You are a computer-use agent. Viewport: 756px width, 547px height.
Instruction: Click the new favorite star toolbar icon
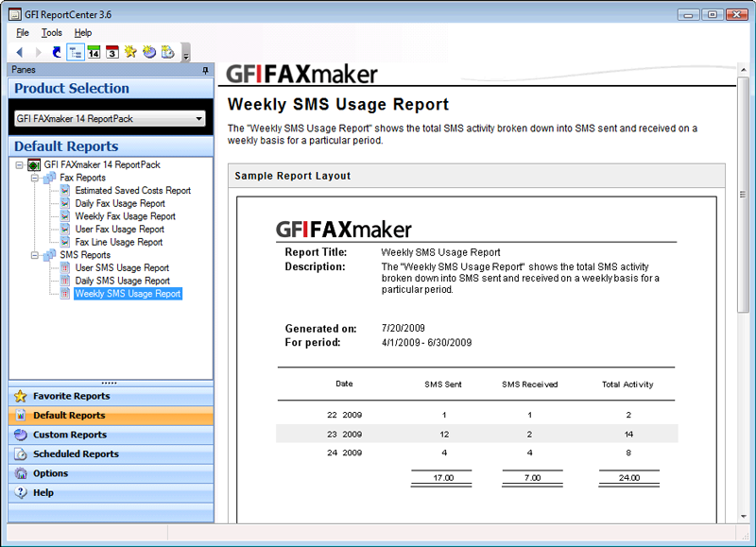point(130,52)
